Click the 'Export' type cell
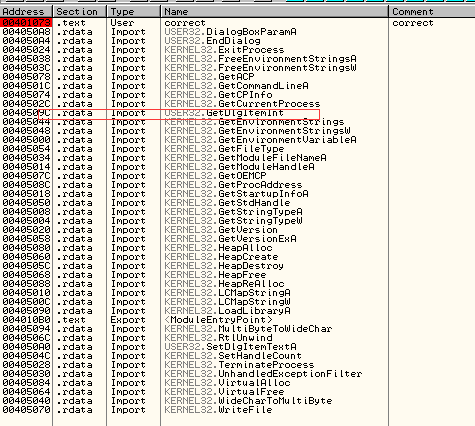 [128, 320]
